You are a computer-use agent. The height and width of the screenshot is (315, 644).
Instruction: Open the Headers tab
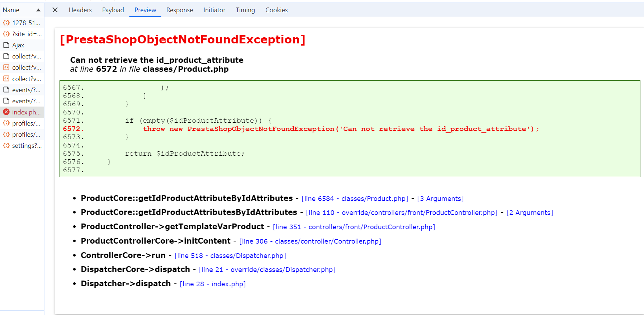pyautogui.click(x=80, y=10)
